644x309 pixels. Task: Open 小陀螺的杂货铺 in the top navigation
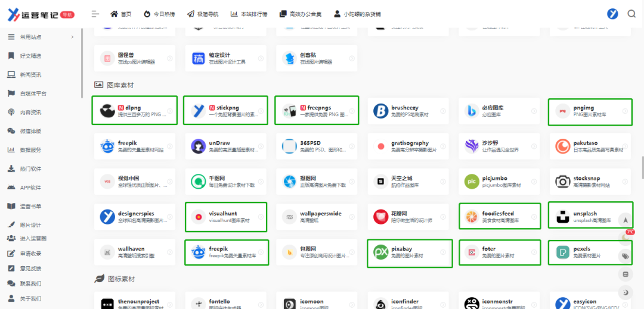(357, 14)
